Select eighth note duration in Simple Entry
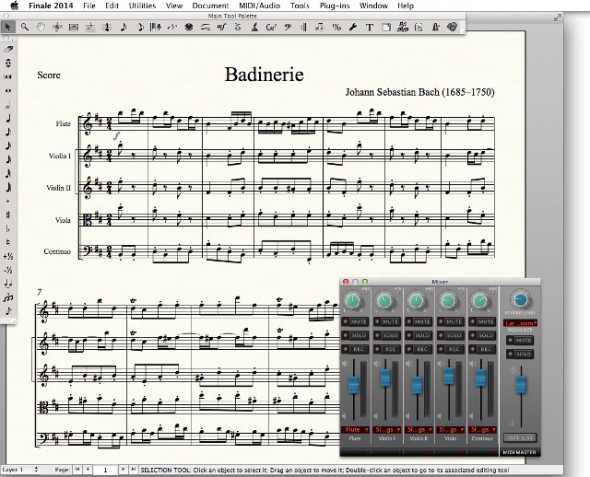Viewport: 590px width, 477px height. click(x=8, y=132)
